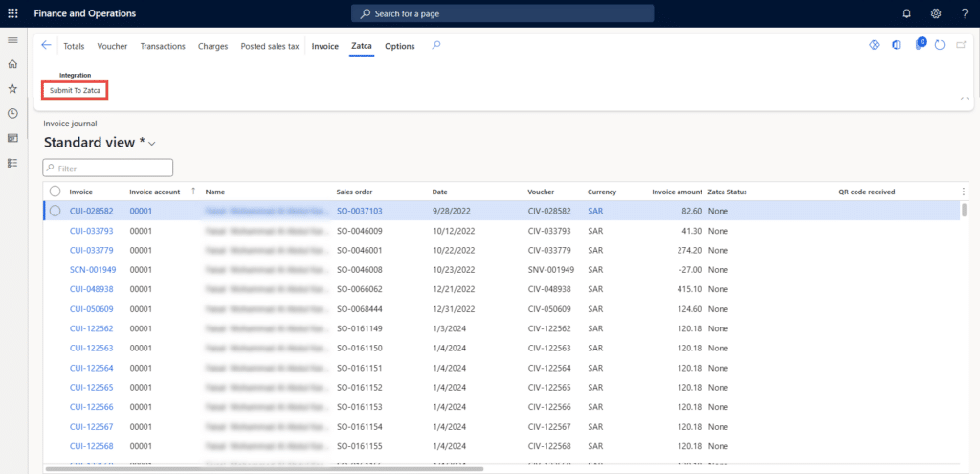Open the Zatca Status column header

727,192
